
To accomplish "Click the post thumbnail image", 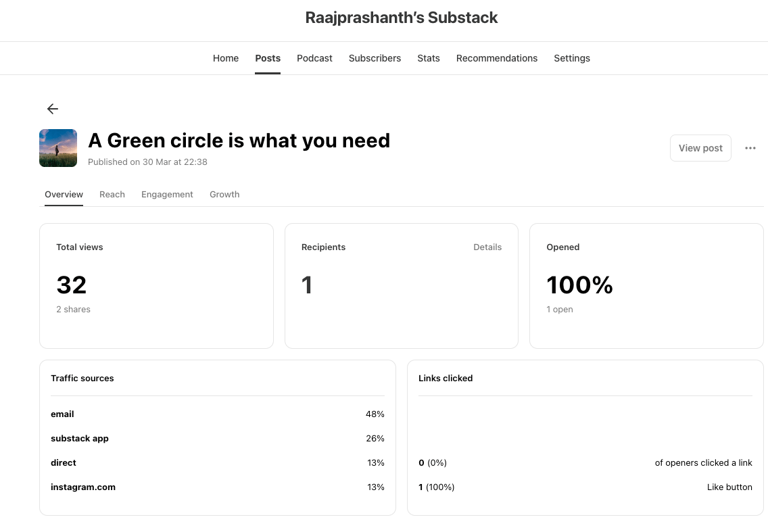I will coord(58,148).
